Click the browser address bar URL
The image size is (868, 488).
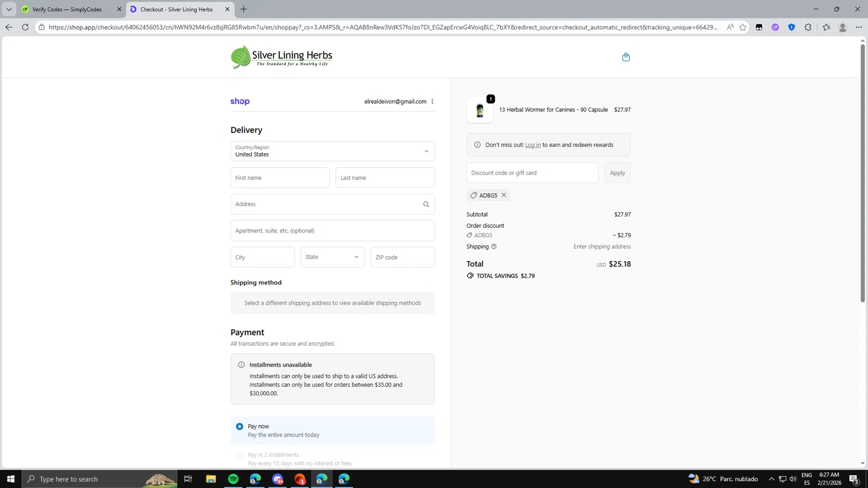coord(382,27)
